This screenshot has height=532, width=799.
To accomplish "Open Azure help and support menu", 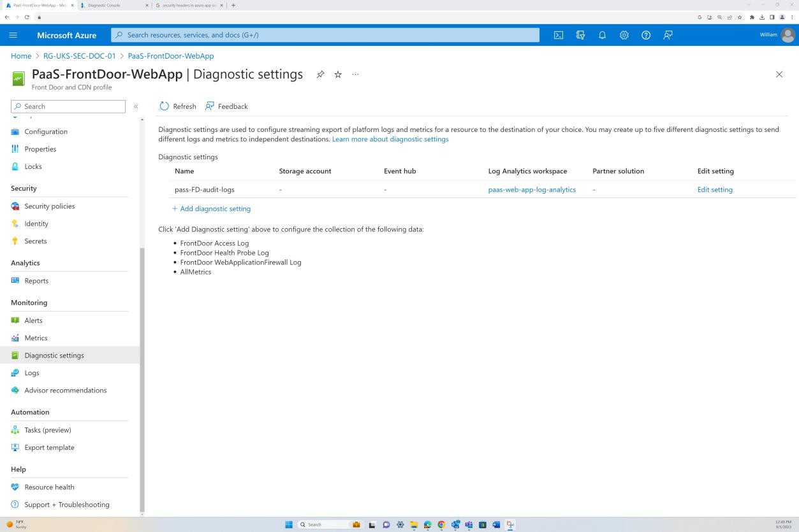I will [x=645, y=35].
